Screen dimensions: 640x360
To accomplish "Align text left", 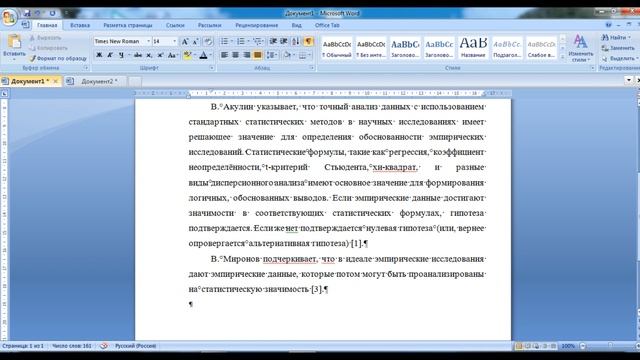I will pyautogui.click(x=224, y=55).
